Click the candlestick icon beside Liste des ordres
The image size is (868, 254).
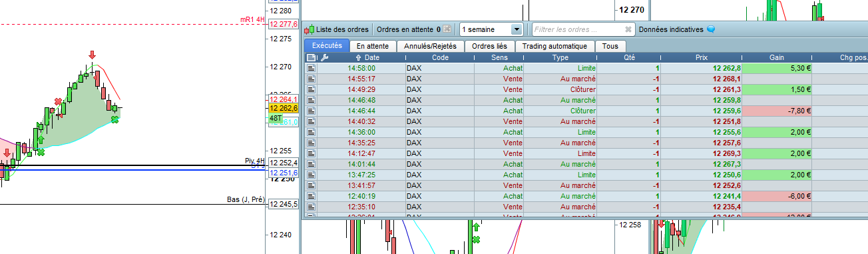click(310, 29)
